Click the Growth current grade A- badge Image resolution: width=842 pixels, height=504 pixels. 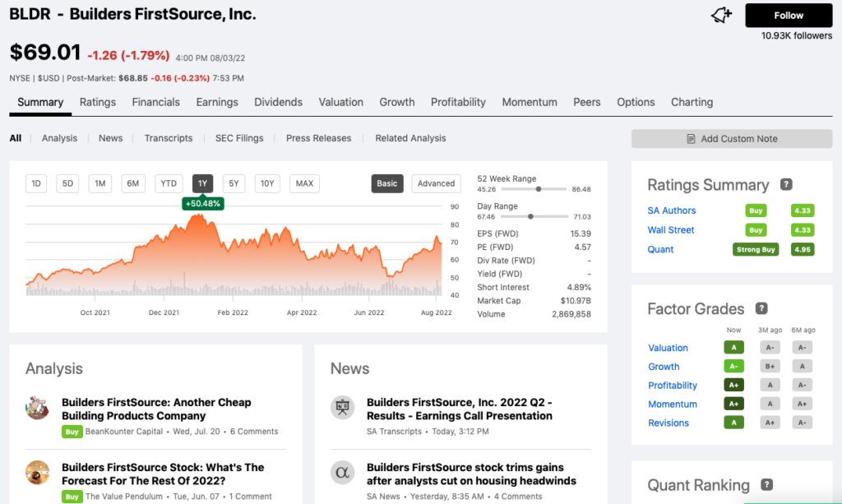[733, 366]
